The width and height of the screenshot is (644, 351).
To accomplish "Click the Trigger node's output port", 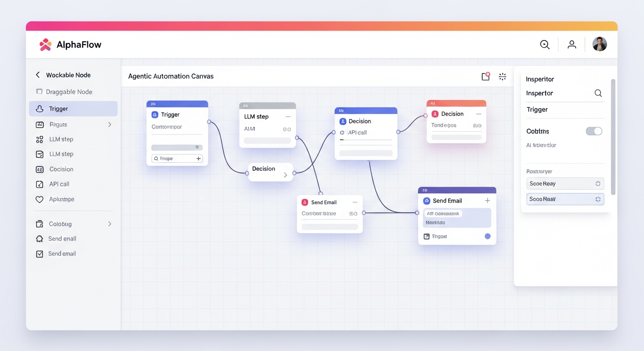I will tap(209, 122).
